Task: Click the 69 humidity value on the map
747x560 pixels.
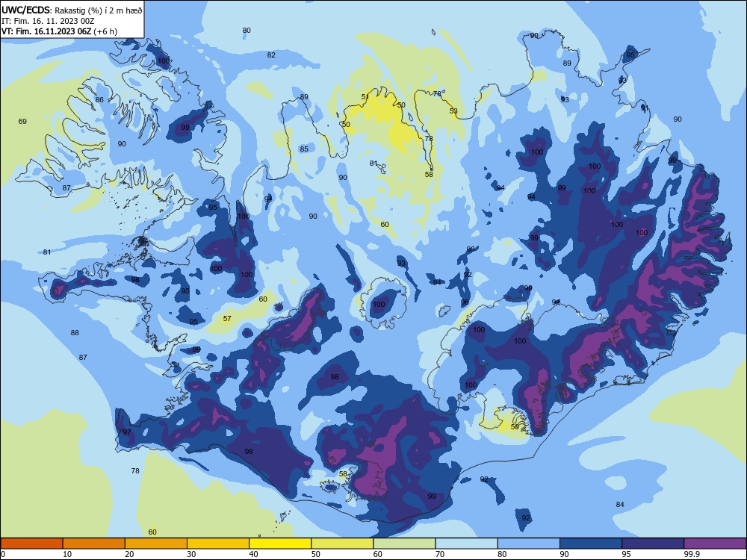Action: [x=22, y=122]
